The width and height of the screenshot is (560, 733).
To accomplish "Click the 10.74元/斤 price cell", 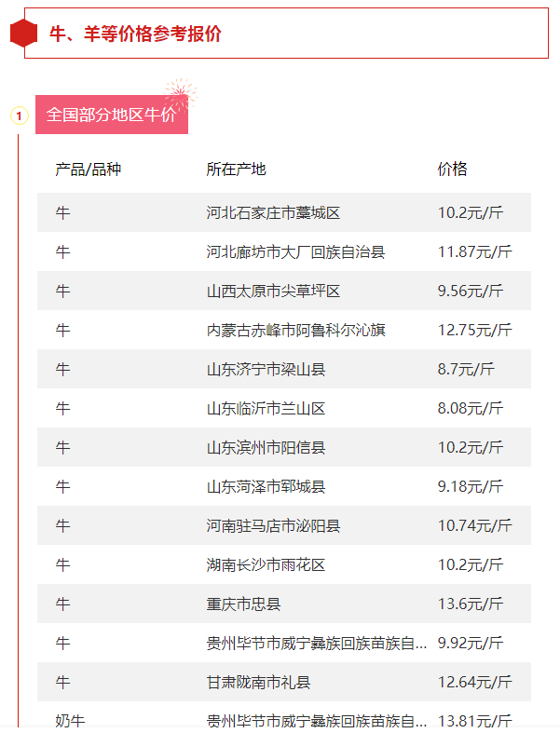I will click(474, 526).
